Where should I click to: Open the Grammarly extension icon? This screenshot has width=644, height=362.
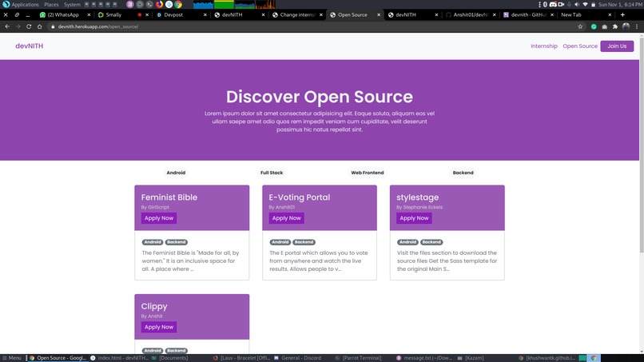(x=594, y=26)
